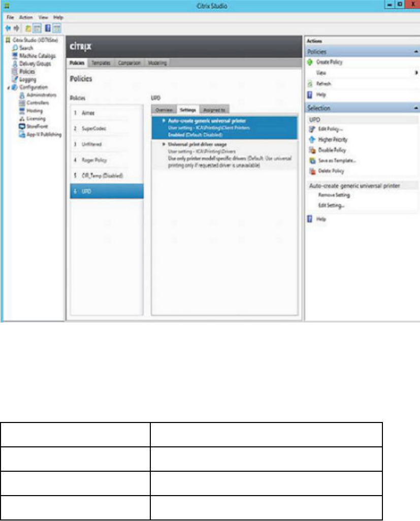Open the View submenu in Actions
This screenshot has width=420, height=521.
pyautogui.click(x=321, y=73)
